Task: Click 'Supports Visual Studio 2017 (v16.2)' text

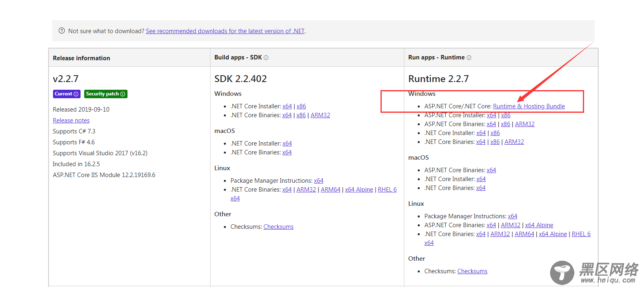Action: (100, 153)
